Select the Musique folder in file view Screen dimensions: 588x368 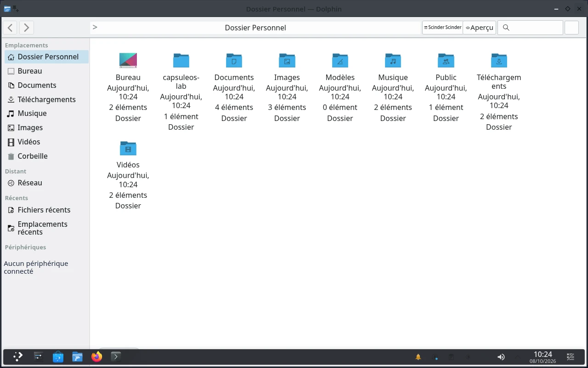393,60
